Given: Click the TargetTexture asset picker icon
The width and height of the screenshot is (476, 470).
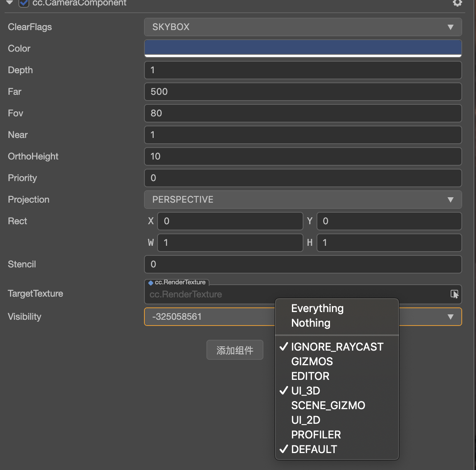Looking at the screenshot, I should [x=454, y=294].
